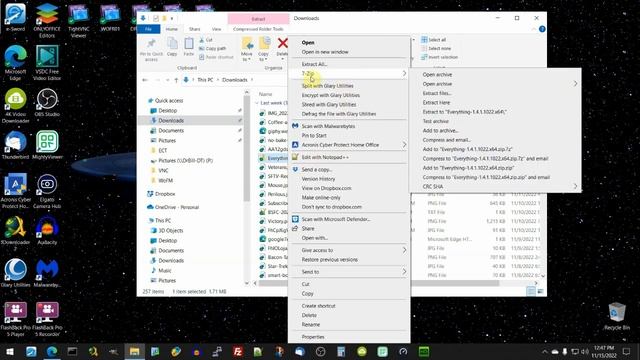Image resolution: width=640 pixels, height=360 pixels.
Task: Click Pin to Quick access in the ribbon
Action: [x=151, y=50]
